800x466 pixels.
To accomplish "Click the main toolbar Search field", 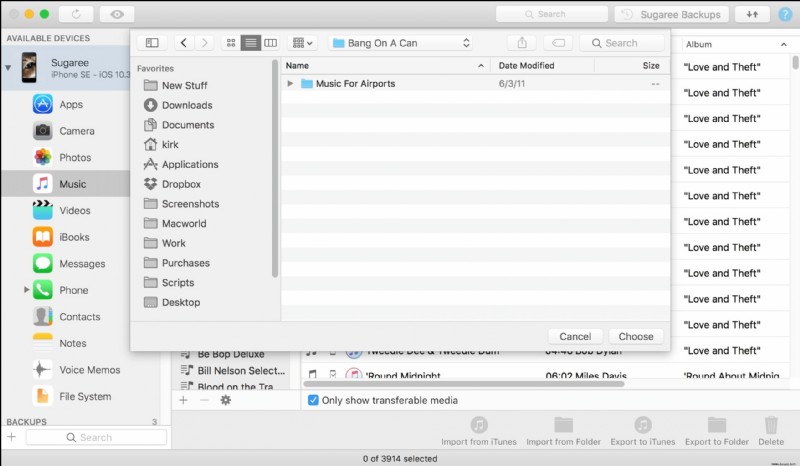I will click(x=552, y=14).
